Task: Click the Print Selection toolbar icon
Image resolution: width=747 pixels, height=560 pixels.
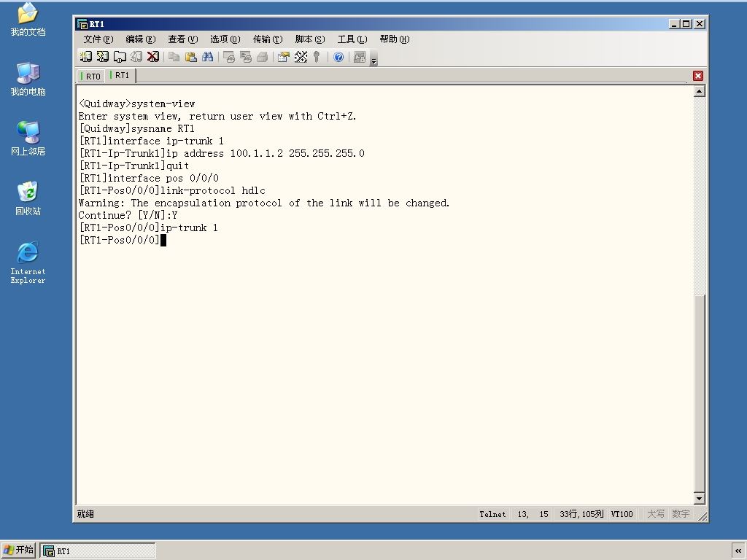Action: click(x=246, y=57)
